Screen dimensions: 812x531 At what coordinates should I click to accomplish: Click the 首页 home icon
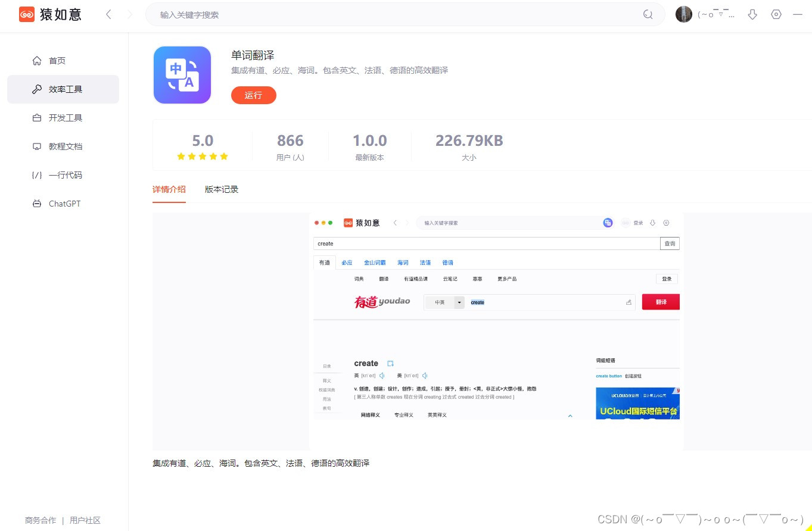tap(37, 61)
